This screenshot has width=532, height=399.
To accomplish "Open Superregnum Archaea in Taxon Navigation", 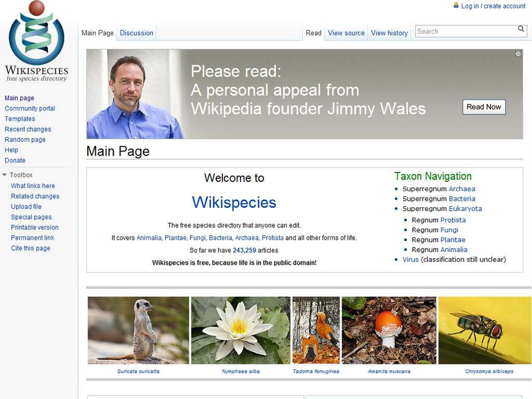I will (462, 189).
